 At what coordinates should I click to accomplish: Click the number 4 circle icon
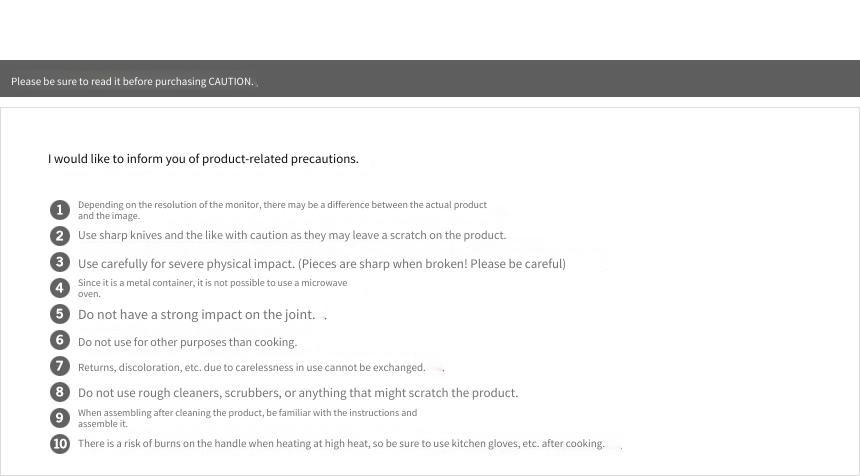click(60, 288)
